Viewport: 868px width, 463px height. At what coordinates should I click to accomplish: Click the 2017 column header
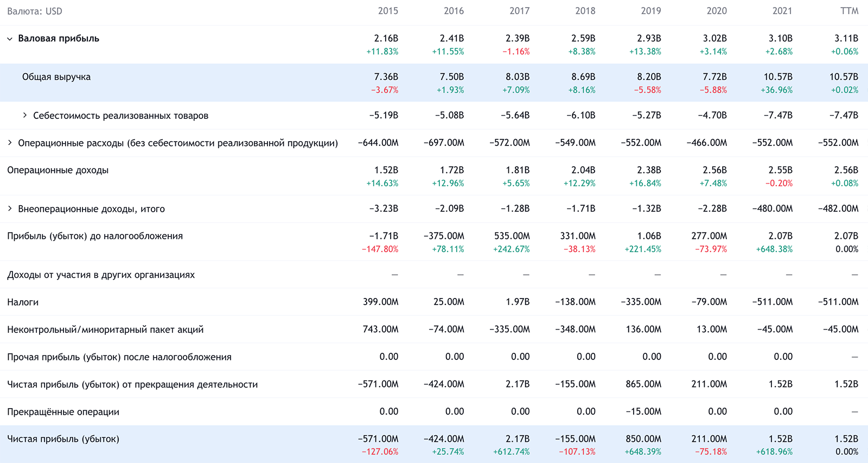pos(519,11)
